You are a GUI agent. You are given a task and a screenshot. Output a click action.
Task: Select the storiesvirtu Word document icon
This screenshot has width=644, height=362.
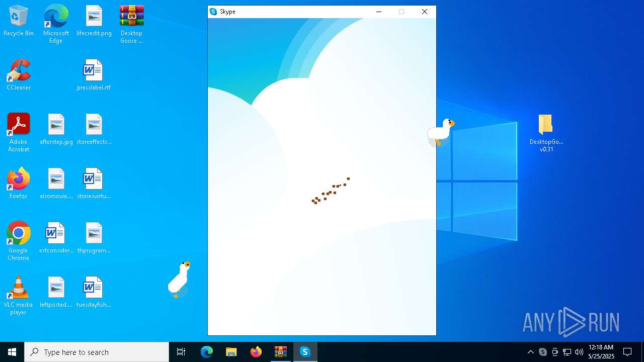tap(94, 184)
